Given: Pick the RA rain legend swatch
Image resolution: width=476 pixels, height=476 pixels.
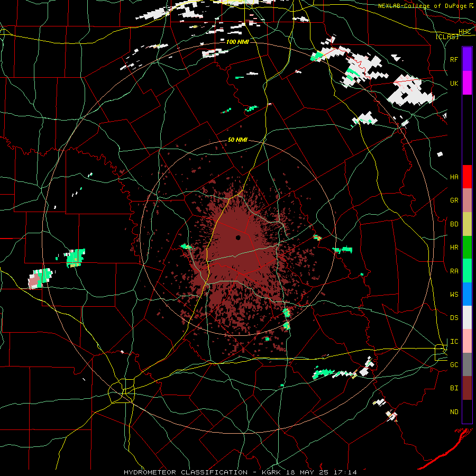Looking at the screenshot, I should [x=467, y=271].
